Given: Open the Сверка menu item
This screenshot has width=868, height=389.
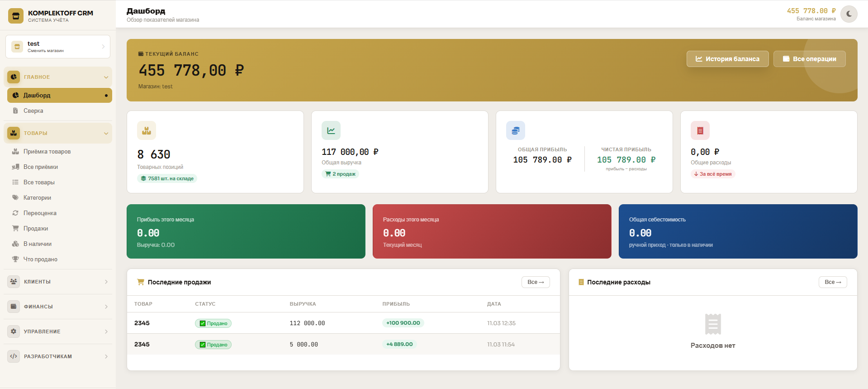Looking at the screenshot, I should pos(60,110).
